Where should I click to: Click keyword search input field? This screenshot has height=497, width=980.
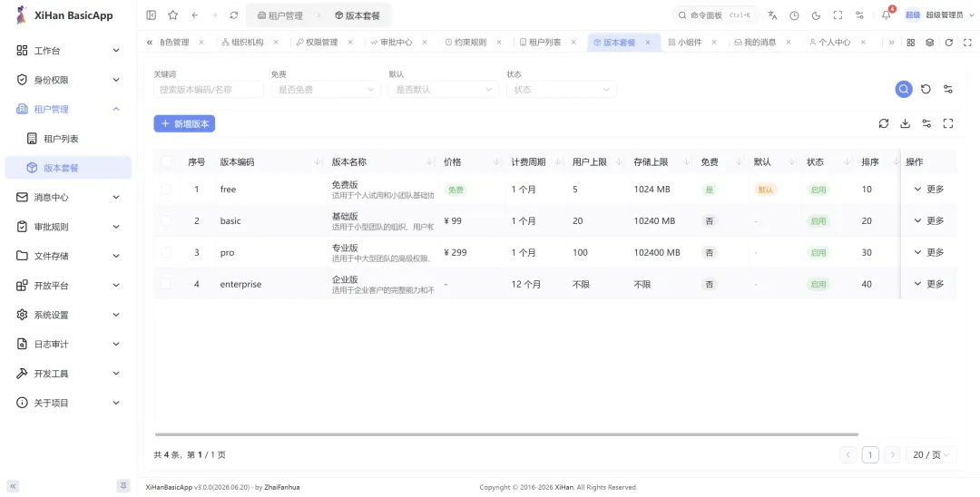[x=209, y=89]
